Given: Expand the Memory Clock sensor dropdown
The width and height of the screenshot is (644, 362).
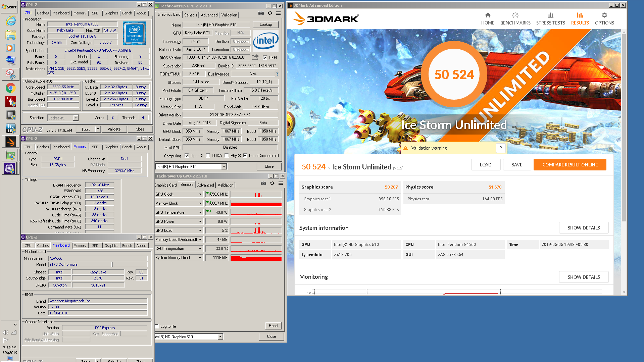Looking at the screenshot, I should (200, 203).
